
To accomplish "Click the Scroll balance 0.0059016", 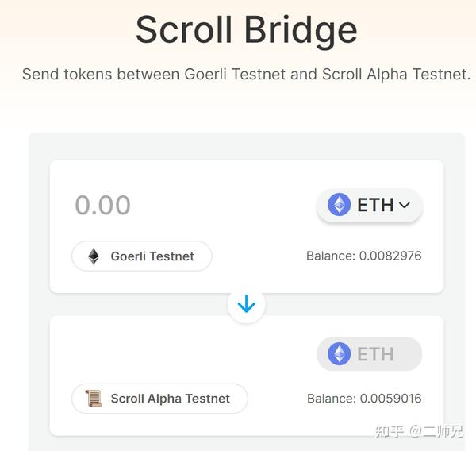I will point(364,399).
